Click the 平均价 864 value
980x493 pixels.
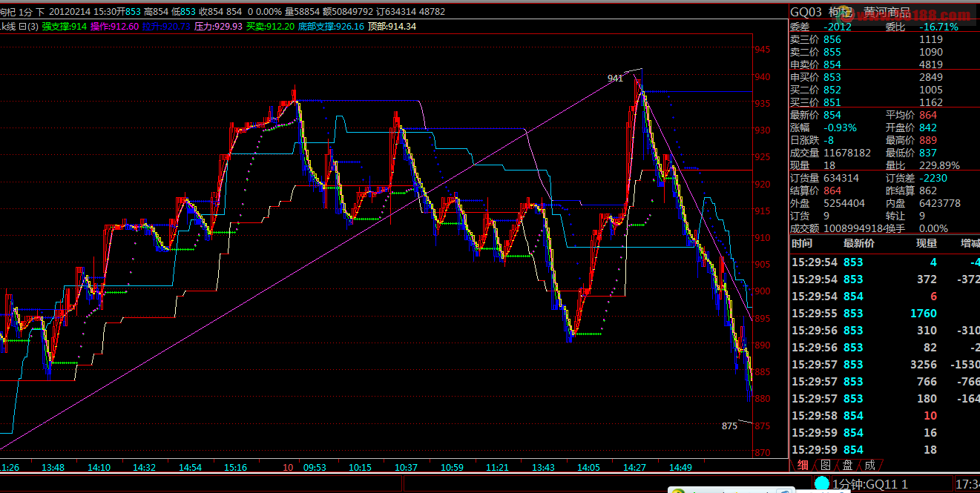tap(928, 115)
